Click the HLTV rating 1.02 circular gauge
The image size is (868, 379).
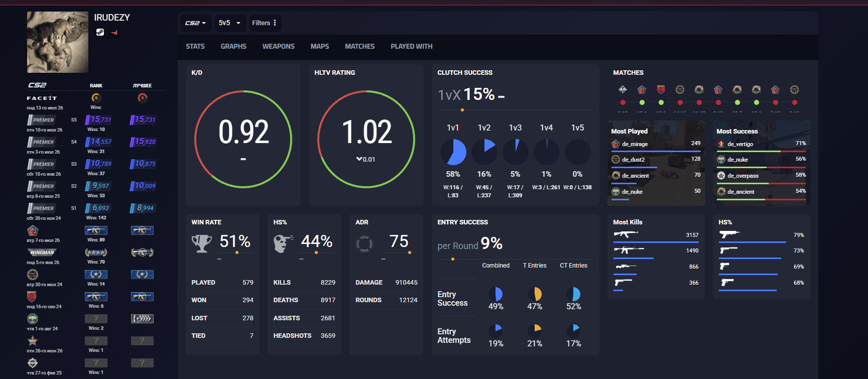click(x=366, y=139)
